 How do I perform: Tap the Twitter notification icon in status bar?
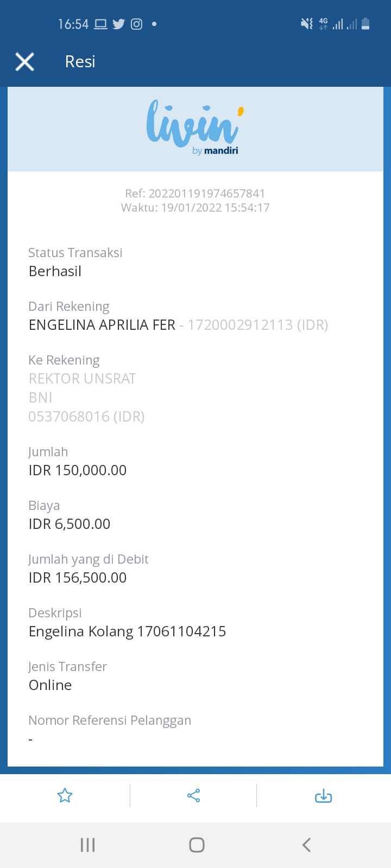(118, 24)
